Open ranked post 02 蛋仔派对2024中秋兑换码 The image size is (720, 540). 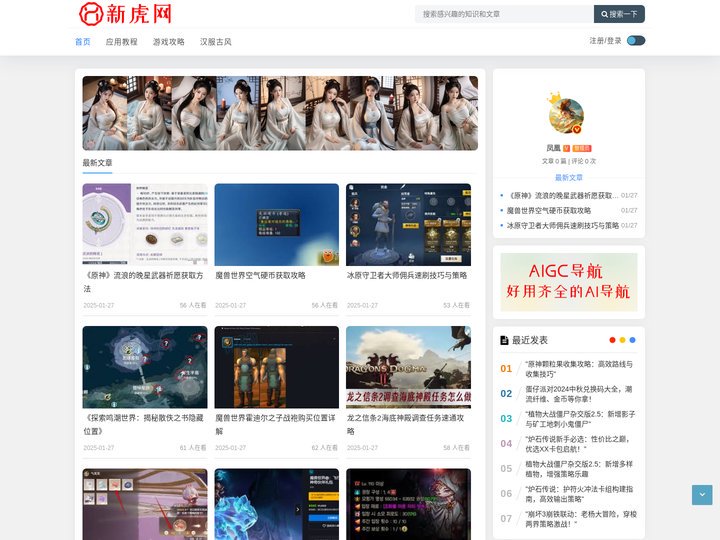click(x=579, y=394)
